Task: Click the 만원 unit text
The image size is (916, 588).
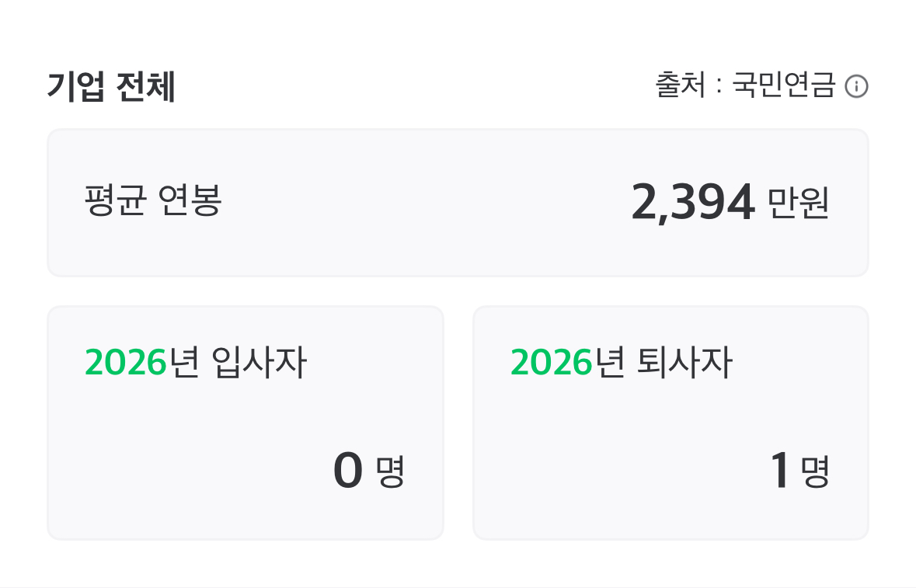Action: (799, 204)
